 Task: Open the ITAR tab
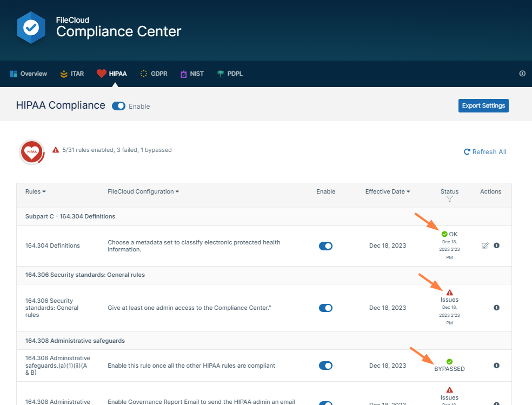[72, 74]
